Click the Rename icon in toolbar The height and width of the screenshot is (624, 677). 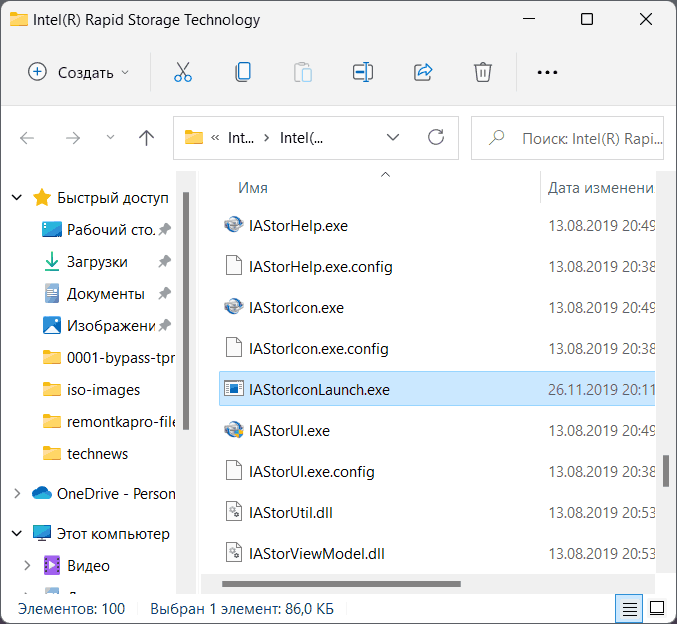[363, 72]
